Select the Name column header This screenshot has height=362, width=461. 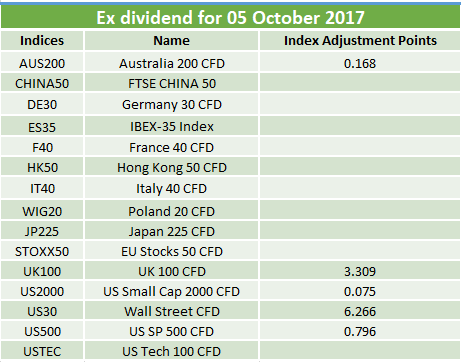pyautogui.click(x=171, y=41)
